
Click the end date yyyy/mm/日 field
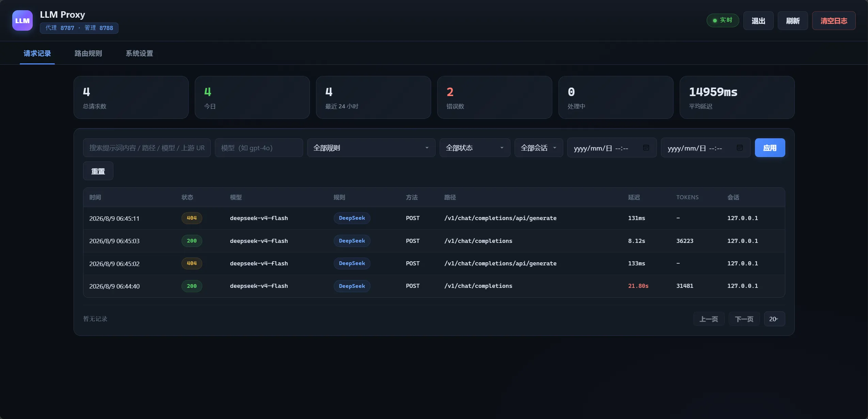tap(706, 148)
